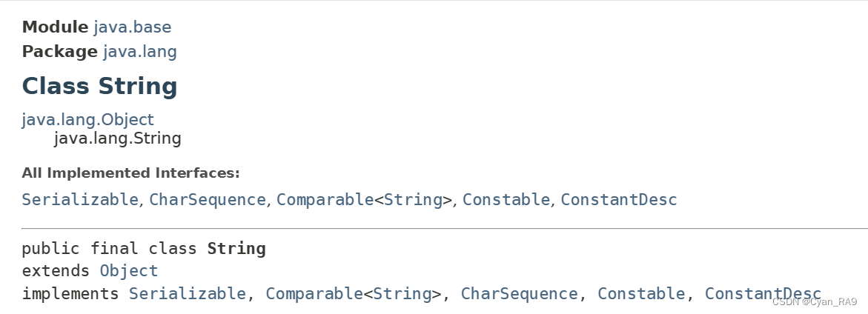Screen dimensions: 868x314
Task: Open the Object link after extends
Action: [x=129, y=271]
